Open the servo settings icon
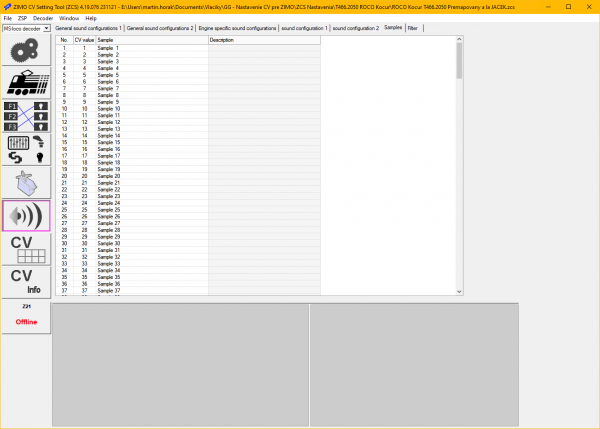 [26, 182]
